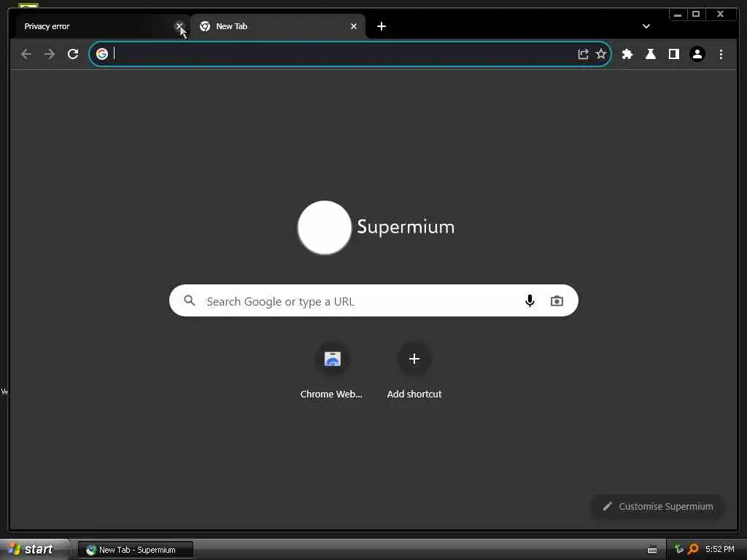Open the three-dot browser menu
Image resolution: width=747 pixels, height=560 pixels.
pos(721,54)
